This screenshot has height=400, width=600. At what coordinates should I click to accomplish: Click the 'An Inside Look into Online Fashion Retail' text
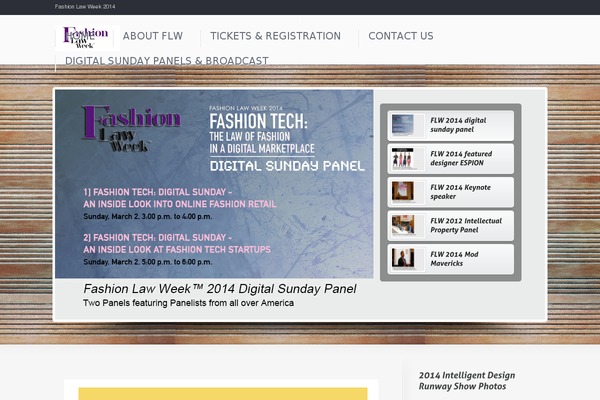click(180, 204)
